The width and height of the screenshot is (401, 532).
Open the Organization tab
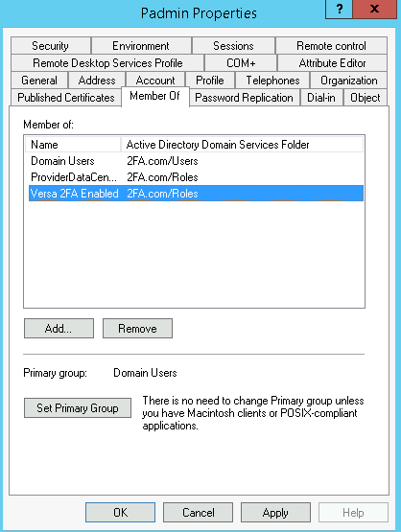pyautogui.click(x=348, y=81)
